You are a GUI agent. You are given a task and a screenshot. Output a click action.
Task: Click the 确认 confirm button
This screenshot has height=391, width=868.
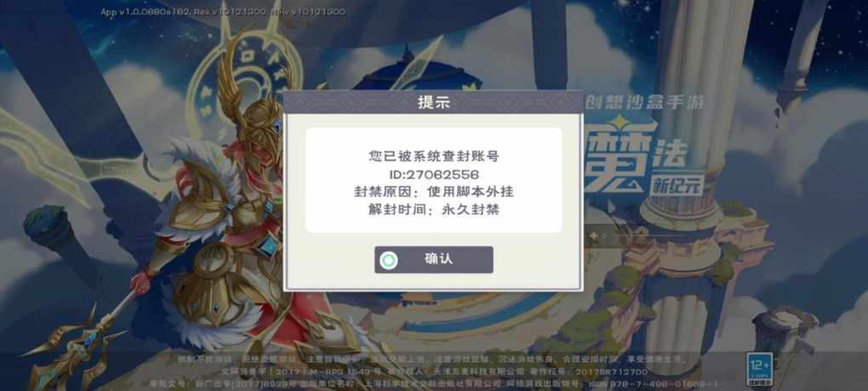click(433, 260)
